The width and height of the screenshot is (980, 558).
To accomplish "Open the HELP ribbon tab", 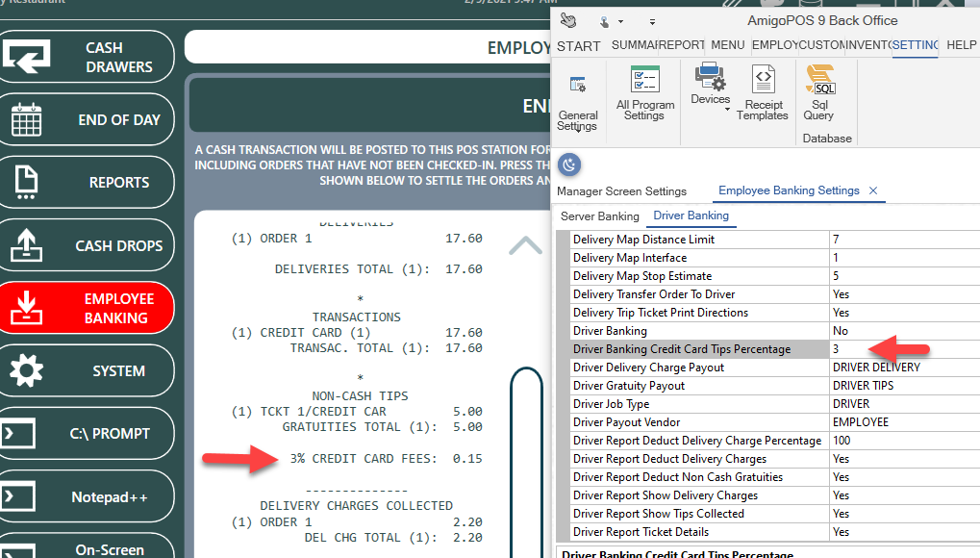I will [961, 45].
